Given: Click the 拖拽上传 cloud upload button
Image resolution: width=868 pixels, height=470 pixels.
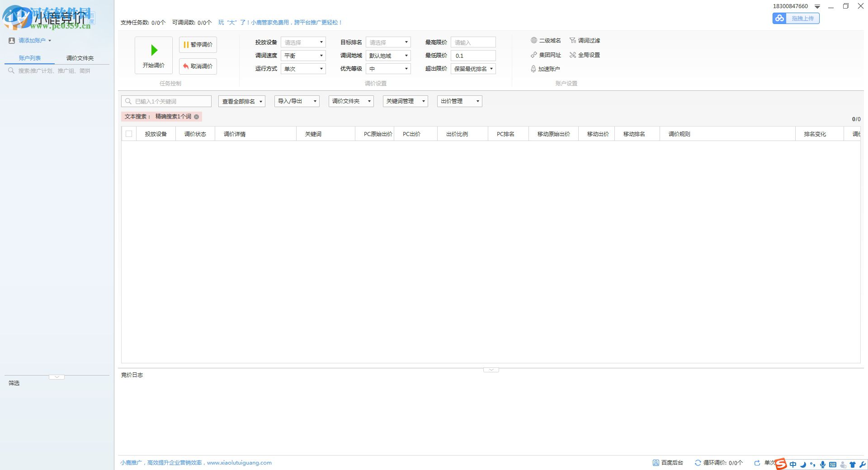Looking at the screenshot, I should click(796, 18).
